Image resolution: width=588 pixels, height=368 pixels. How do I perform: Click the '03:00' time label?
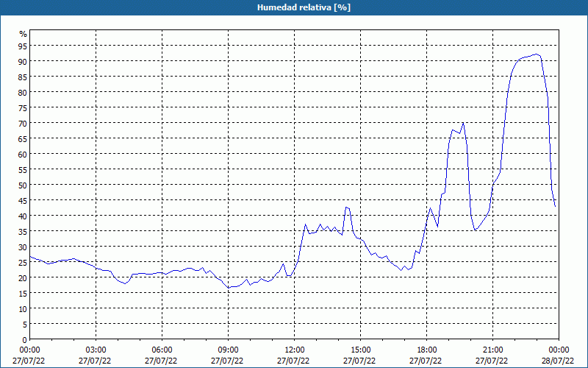[x=96, y=350]
